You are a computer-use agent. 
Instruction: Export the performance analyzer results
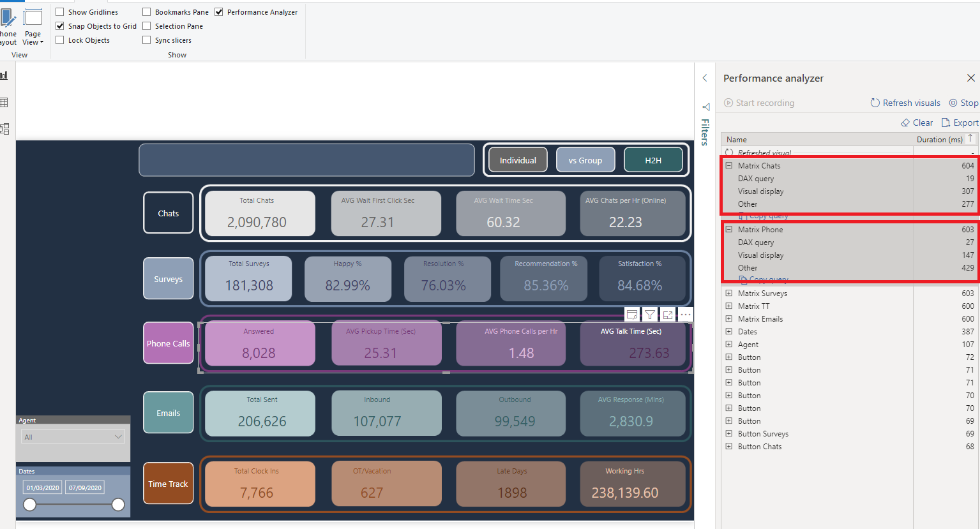(x=960, y=123)
